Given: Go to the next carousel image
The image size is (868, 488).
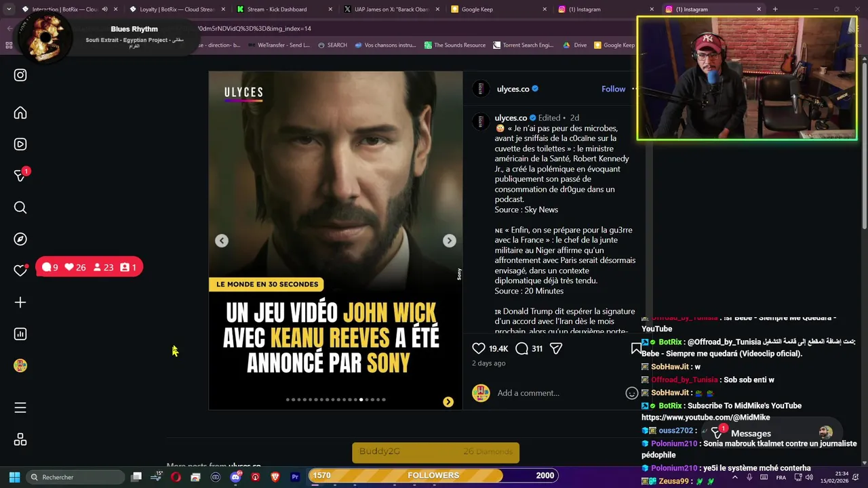Looking at the screenshot, I should (x=449, y=241).
